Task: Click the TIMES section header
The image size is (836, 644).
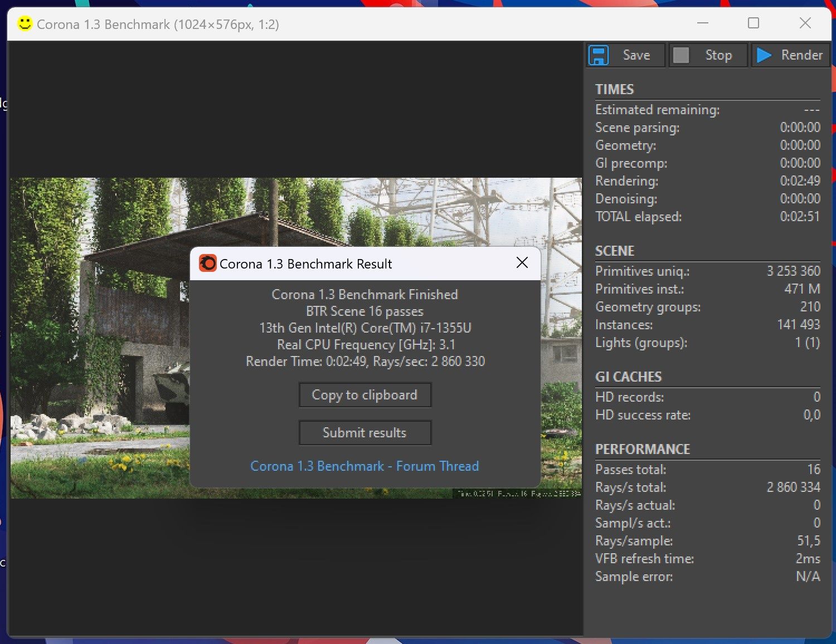Action: (x=614, y=90)
